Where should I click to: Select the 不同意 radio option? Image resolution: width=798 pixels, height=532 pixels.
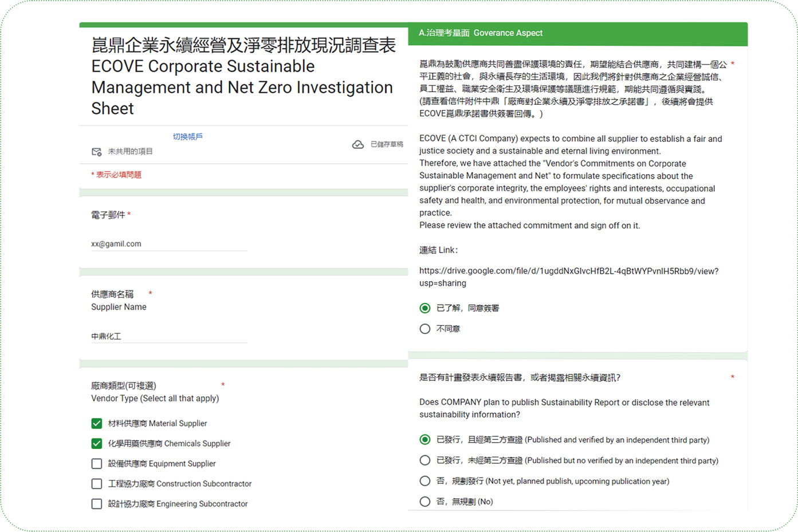click(x=425, y=329)
